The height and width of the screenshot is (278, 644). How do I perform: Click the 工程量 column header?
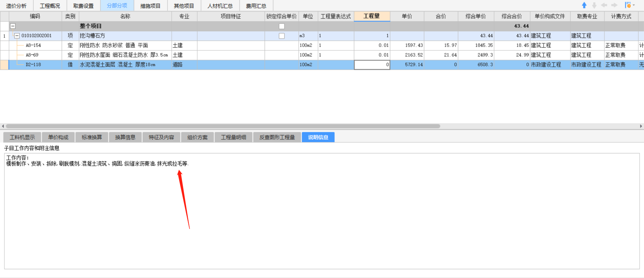(x=372, y=16)
